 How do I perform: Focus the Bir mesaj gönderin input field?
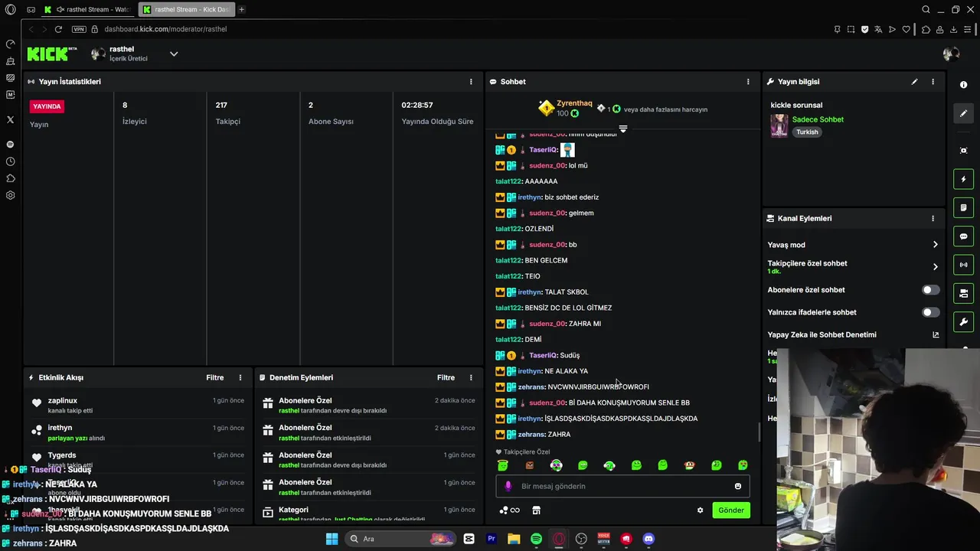tap(623, 486)
